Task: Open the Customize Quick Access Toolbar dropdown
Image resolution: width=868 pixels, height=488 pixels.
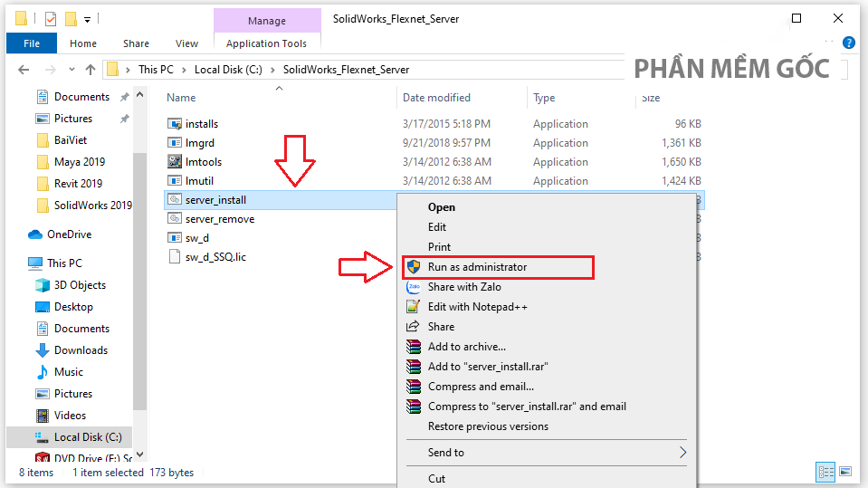Action: point(88,20)
